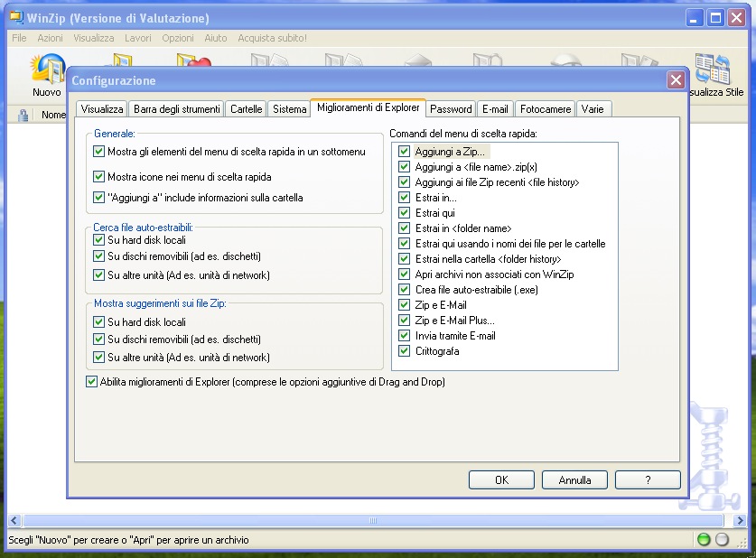Switch to the Password tab
This screenshot has height=558, width=756.
click(451, 109)
